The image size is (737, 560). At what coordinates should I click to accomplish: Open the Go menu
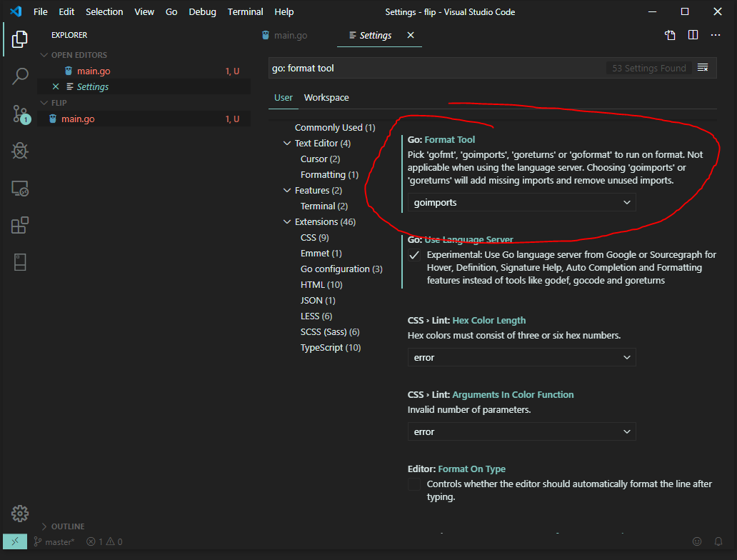tap(171, 11)
